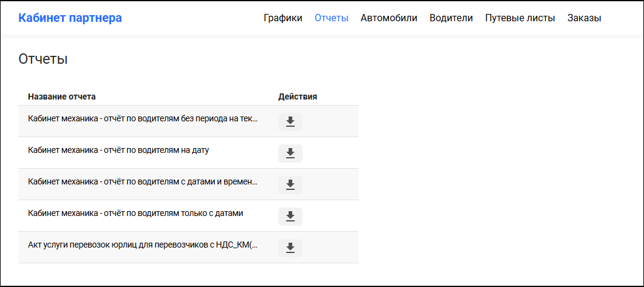This screenshot has width=644, height=287.
Task: Click row 'отчёт по водителям только с датами'
Action: pos(135,214)
